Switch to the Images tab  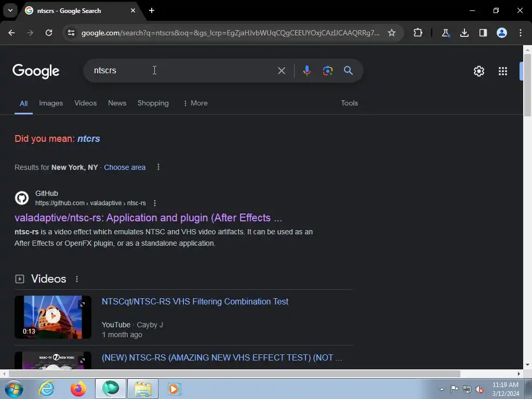(51, 103)
